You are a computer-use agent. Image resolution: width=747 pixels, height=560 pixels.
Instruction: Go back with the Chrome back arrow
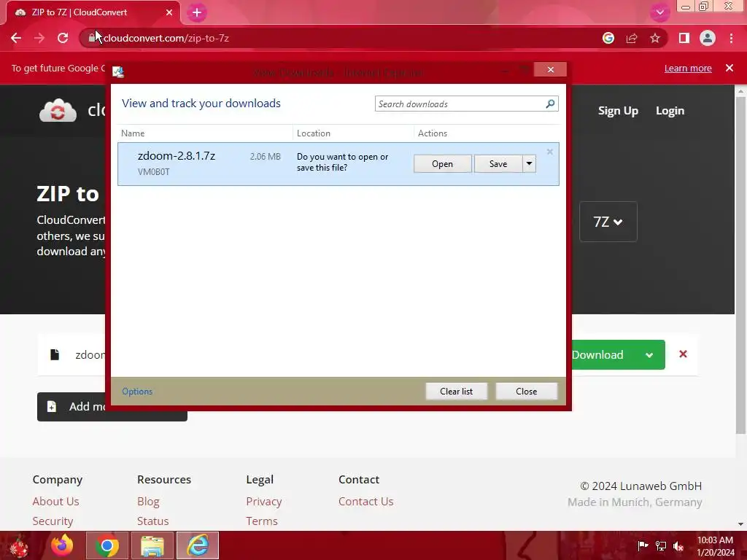pos(16,38)
